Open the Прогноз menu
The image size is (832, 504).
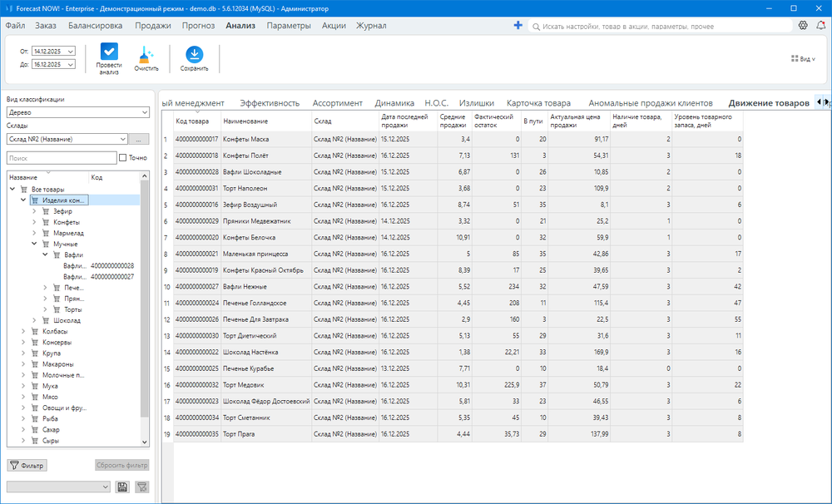pyautogui.click(x=199, y=26)
